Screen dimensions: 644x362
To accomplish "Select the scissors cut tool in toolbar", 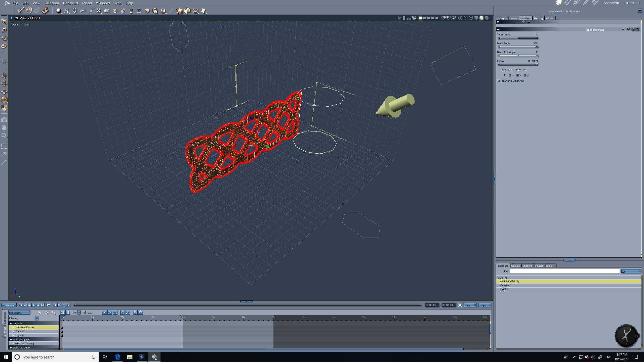I will (83, 11).
